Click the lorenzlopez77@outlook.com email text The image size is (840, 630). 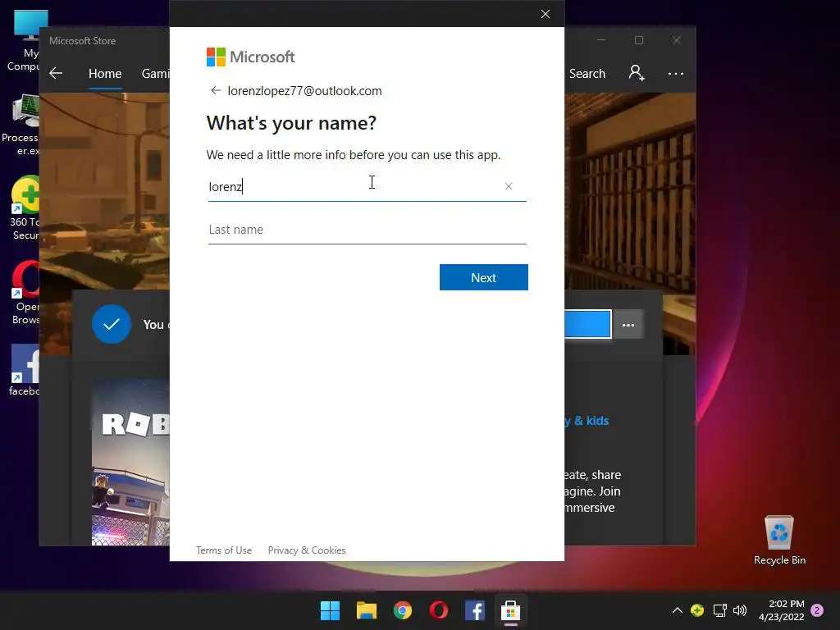[305, 90]
